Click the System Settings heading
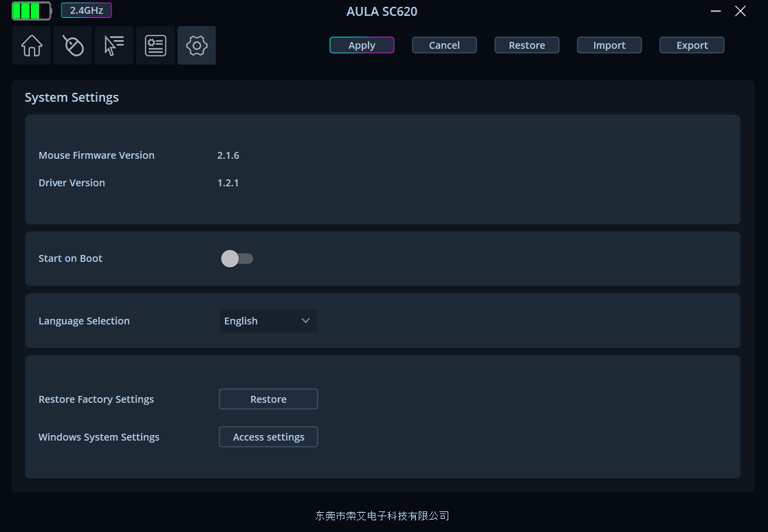The height and width of the screenshot is (532, 768). [72, 98]
